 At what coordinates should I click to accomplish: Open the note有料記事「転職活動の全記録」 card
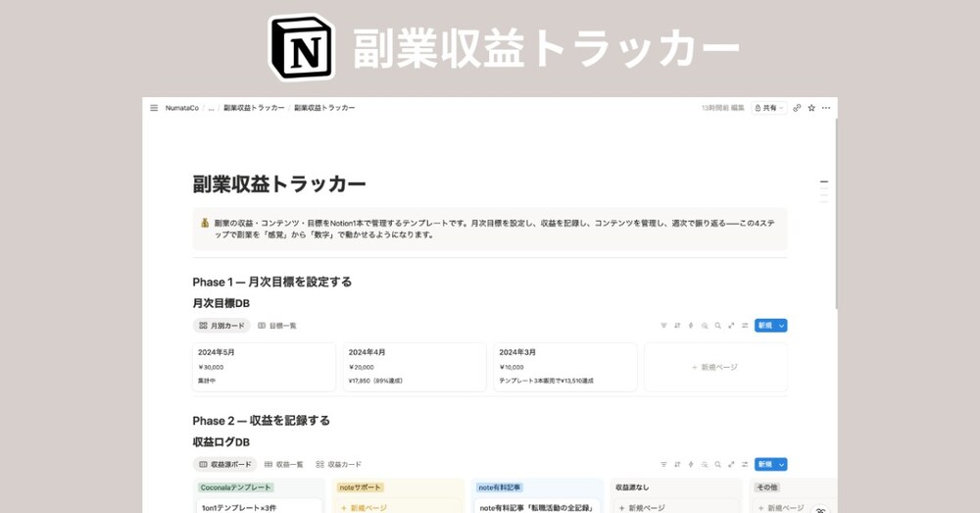click(x=537, y=507)
